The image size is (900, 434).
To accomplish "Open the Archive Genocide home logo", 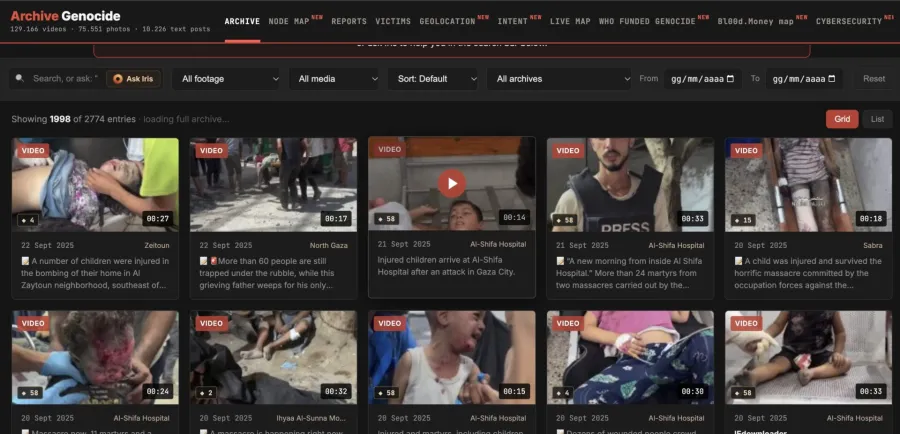I will tap(65, 16).
